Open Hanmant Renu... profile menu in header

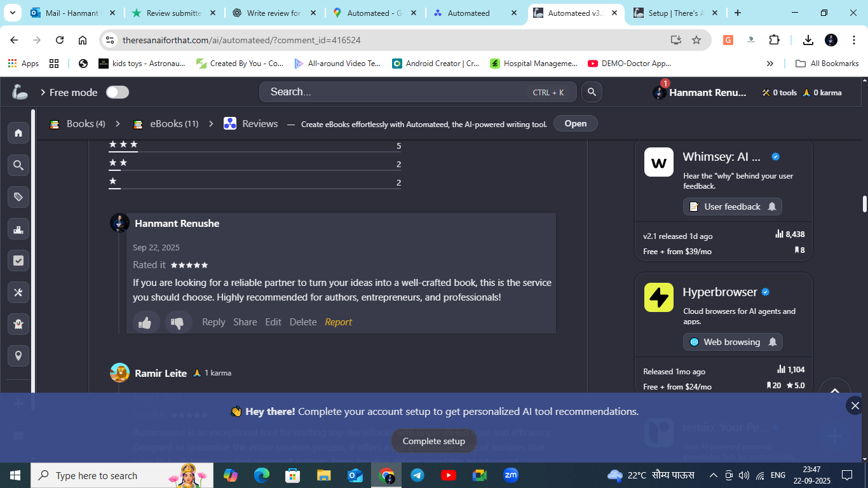pyautogui.click(x=700, y=93)
